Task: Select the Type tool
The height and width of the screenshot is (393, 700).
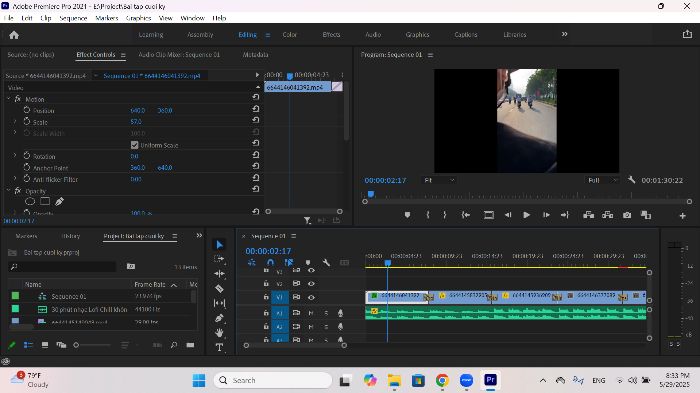Action: 219,347
